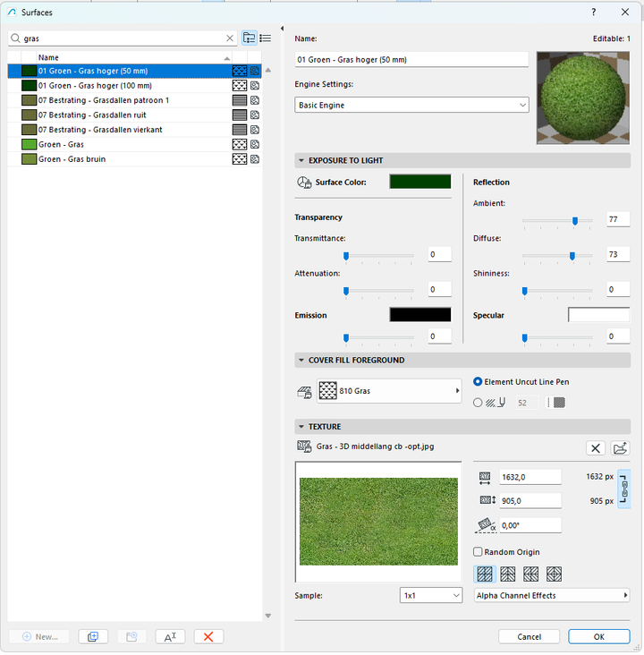This screenshot has height=655, width=644.
Task: Collapse the left surface list panel
Action: 283,29
